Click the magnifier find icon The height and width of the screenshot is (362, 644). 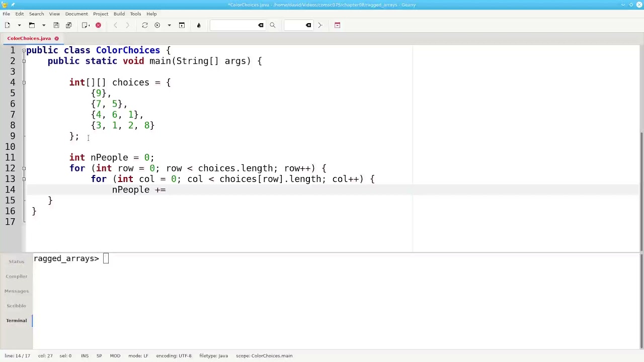[x=273, y=25]
